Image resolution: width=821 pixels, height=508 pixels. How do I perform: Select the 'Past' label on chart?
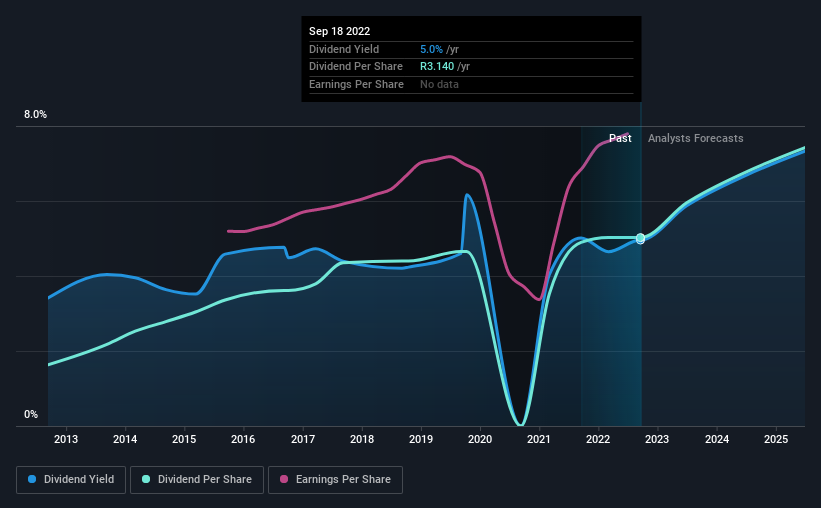pyautogui.click(x=620, y=138)
